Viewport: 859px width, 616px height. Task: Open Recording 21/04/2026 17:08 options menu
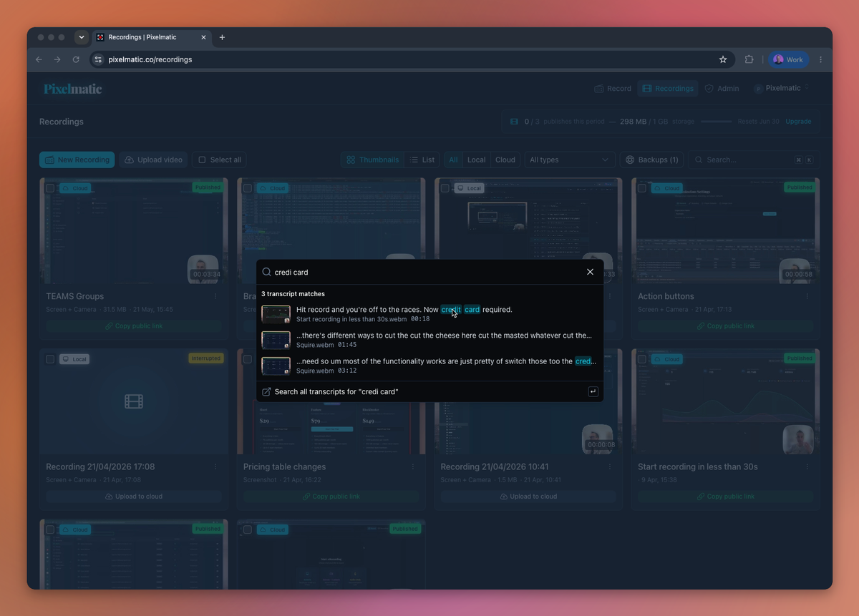click(215, 466)
